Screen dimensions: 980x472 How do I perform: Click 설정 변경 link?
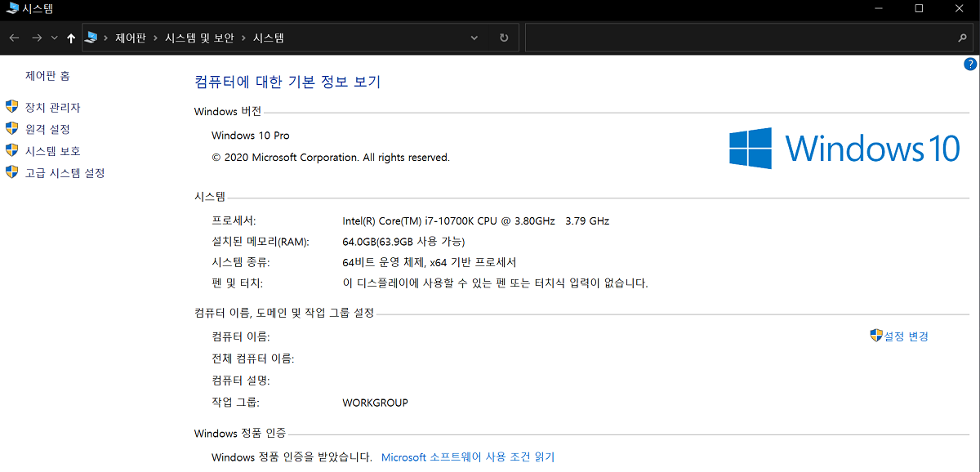coord(906,336)
